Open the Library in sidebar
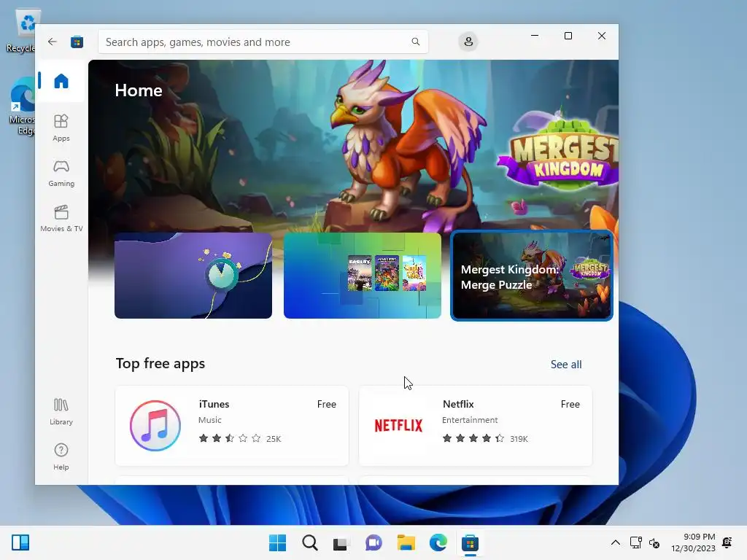This screenshot has height=560, width=747. 61,411
